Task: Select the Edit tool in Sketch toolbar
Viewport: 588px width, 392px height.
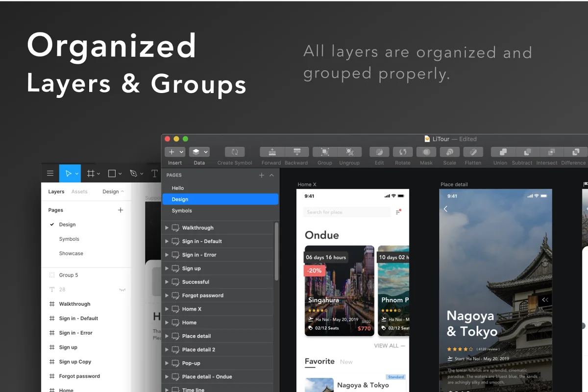Action: (x=379, y=152)
